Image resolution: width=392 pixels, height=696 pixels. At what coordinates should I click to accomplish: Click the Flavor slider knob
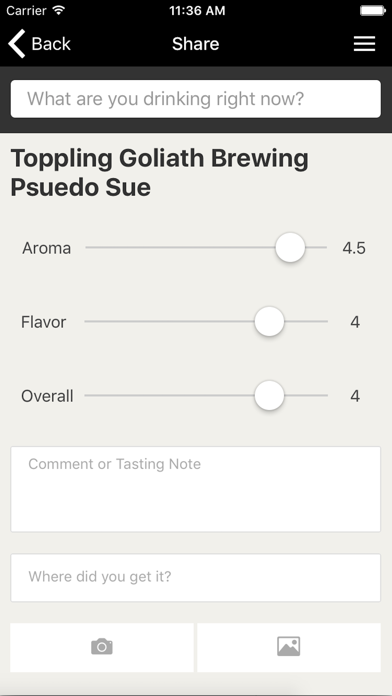pyautogui.click(x=269, y=321)
